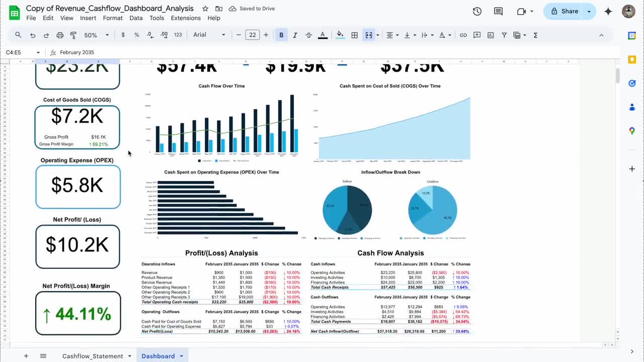Viewport: 644px width, 362px height.
Task: Activate the paint format tool
Action: pyautogui.click(x=73, y=35)
